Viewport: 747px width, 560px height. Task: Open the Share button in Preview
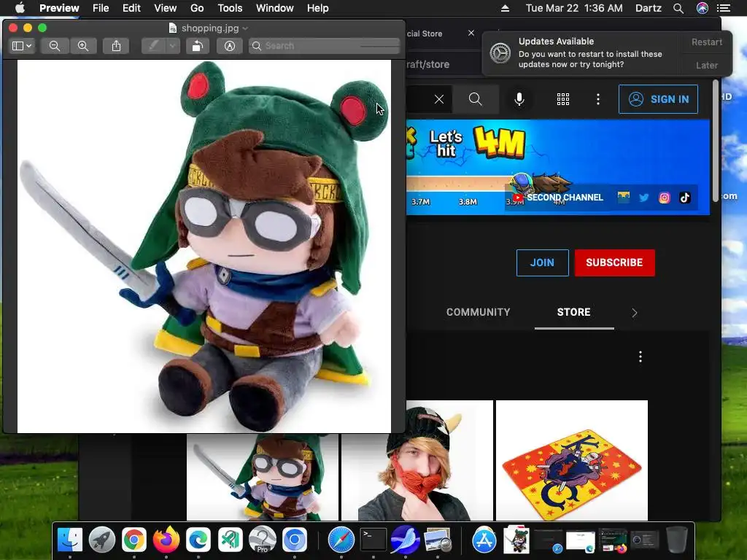point(116,46)
